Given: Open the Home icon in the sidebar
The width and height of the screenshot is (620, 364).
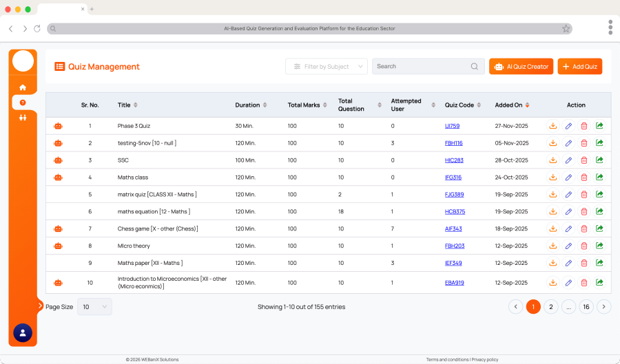Looking at the screenshot, I should [x=23, y=87].
